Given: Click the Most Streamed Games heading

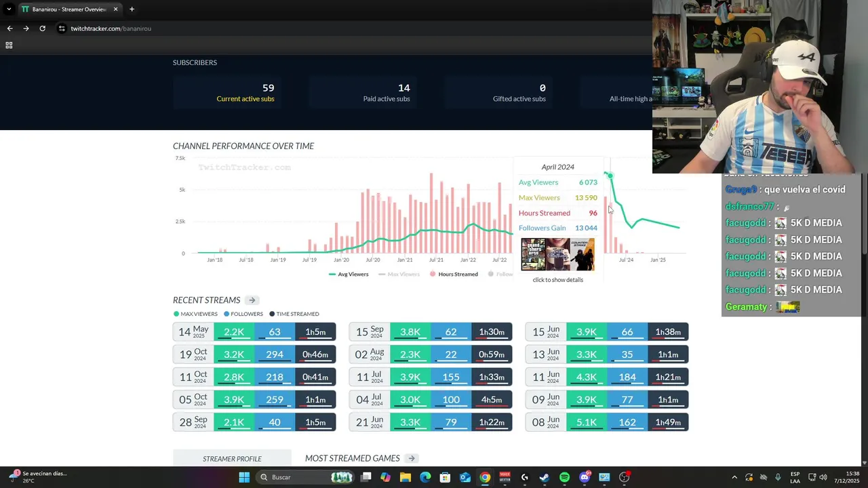Looking at the screenshot, I should (352, 459).
